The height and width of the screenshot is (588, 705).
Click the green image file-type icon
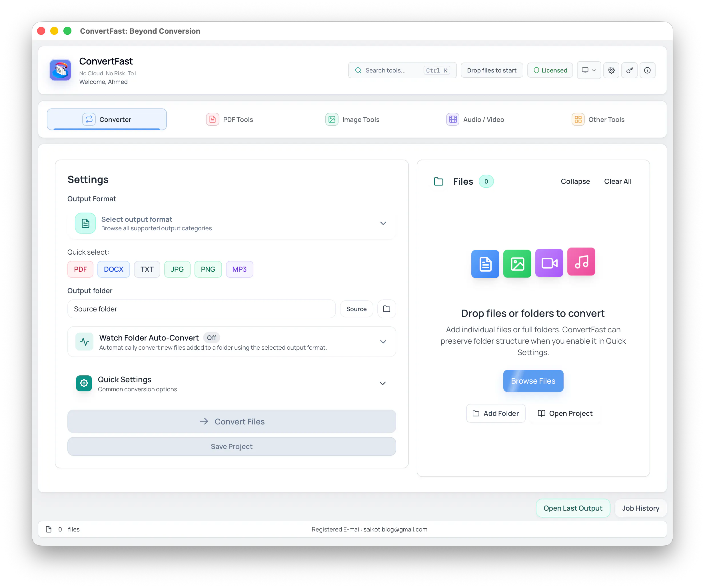[x=517, y=264]
